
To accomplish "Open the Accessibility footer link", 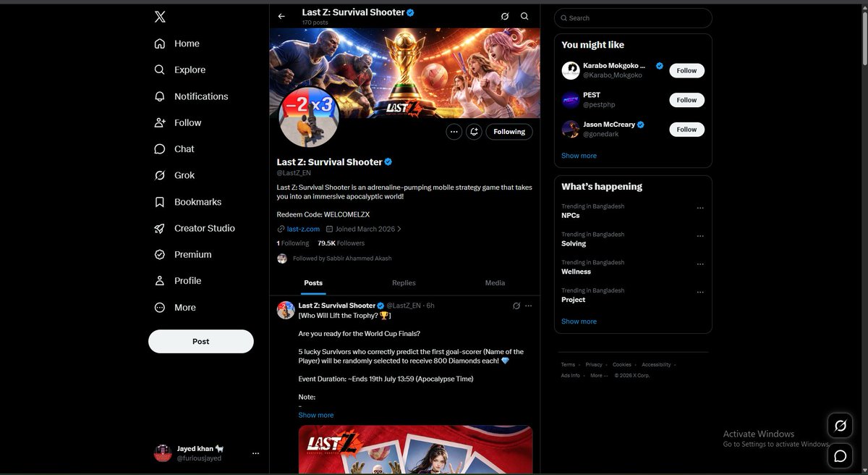I will 656,365.
